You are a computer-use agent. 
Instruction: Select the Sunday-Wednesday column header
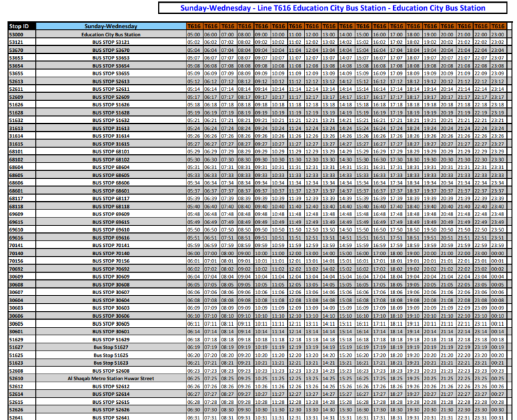pyautogui.click(x=111, y=26)
